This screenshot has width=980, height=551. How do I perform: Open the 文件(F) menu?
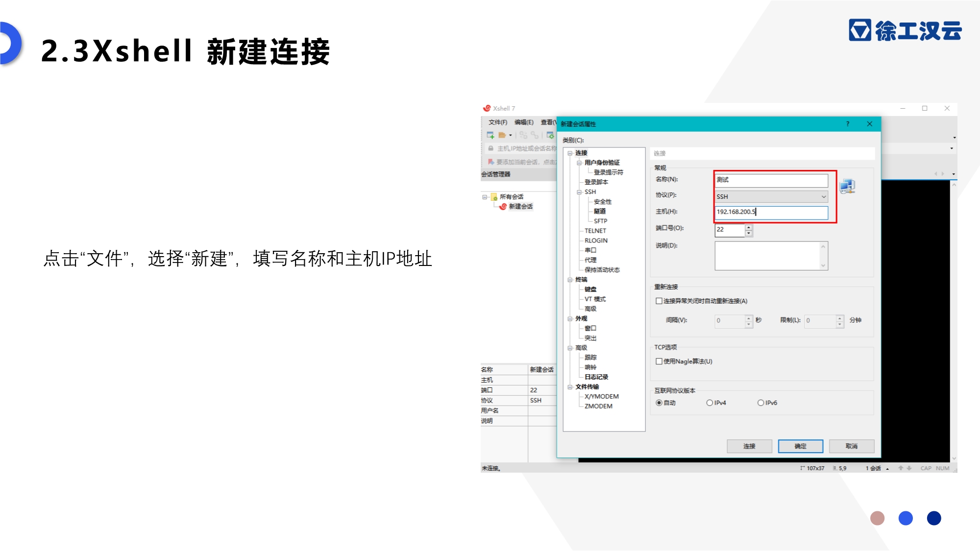498,122
